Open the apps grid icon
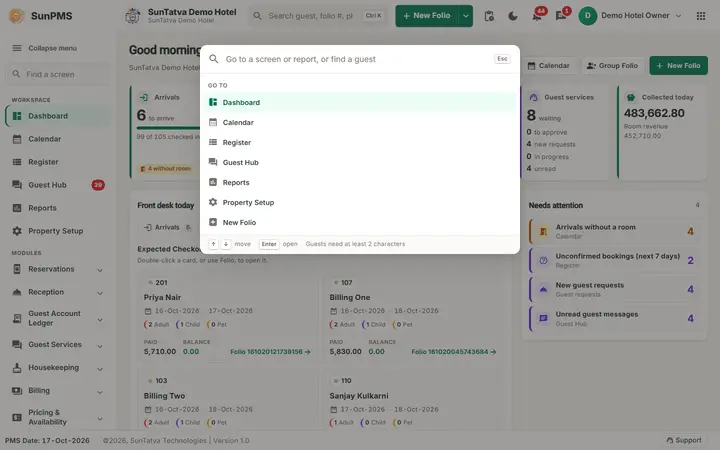 [701, 16]
